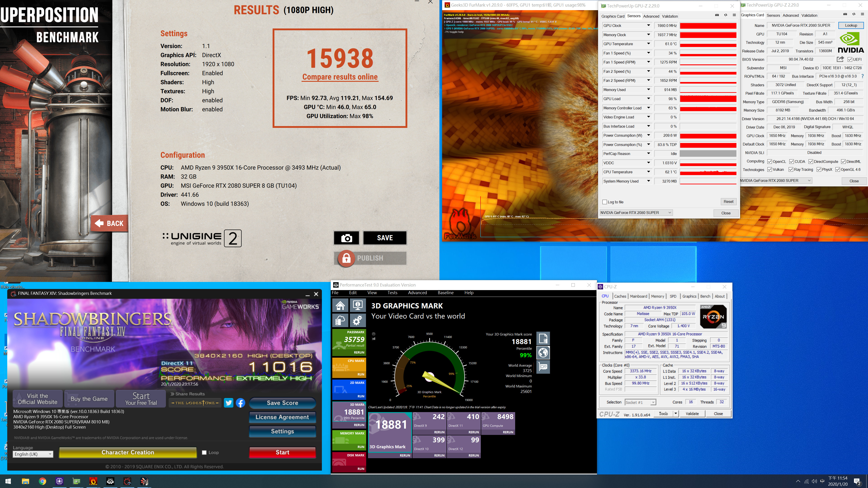Expand the GPU Temperature sensor dropdown arrow
The height and width of the screenshot is (488, 868).
(x=648, y=44)
